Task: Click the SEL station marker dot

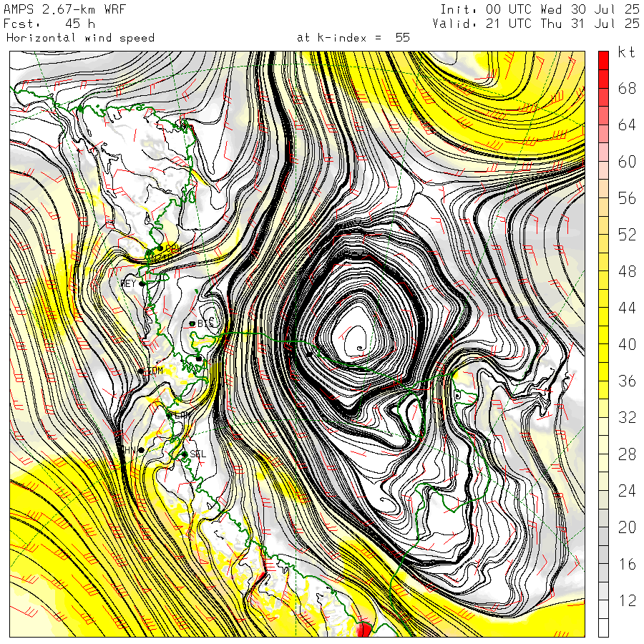Action: 185,454
